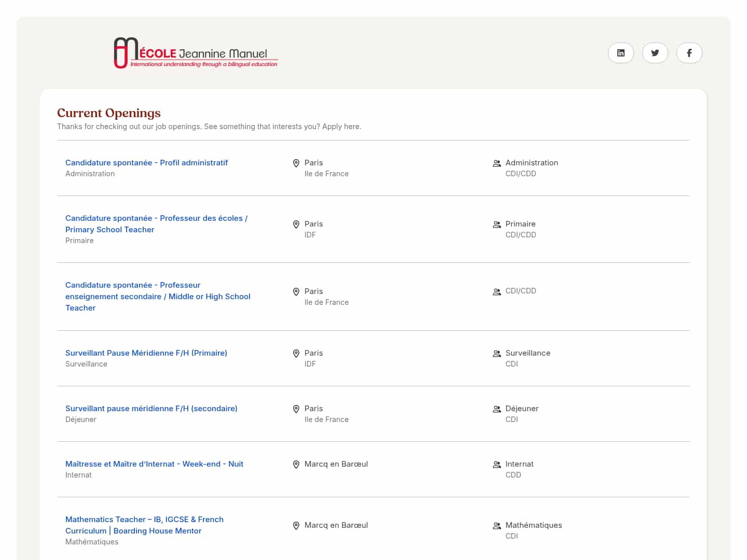Click the École Jeannine Manuel logo
Image resolution: width=747 pixels, height=560 pixels.
pyautogui.click(x=196, y=53)
